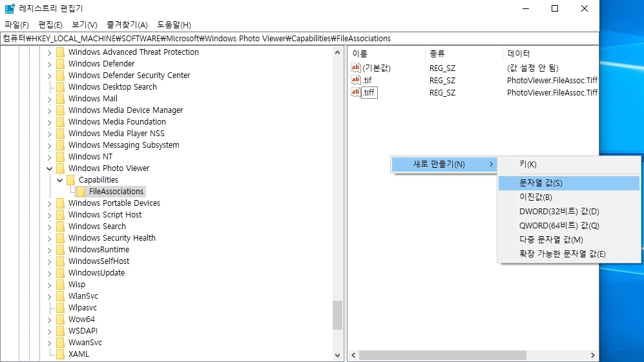Click the Wisp folder icon
644x362 pixels.
60,285
